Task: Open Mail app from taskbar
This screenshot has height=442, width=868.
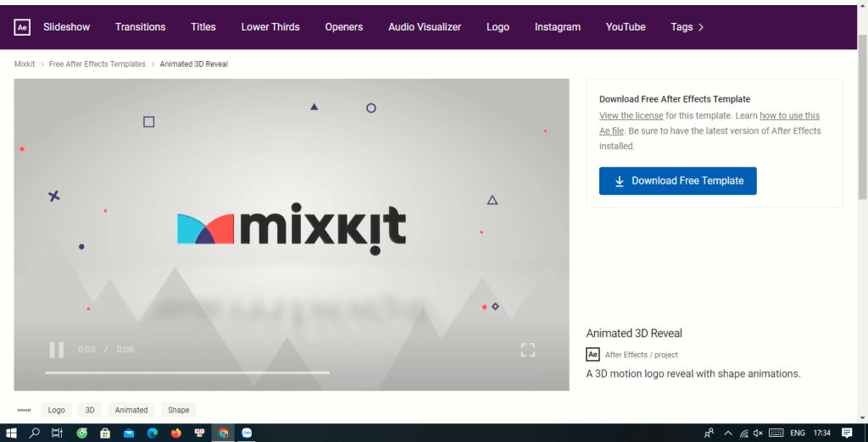Action: tap(129, 434)
